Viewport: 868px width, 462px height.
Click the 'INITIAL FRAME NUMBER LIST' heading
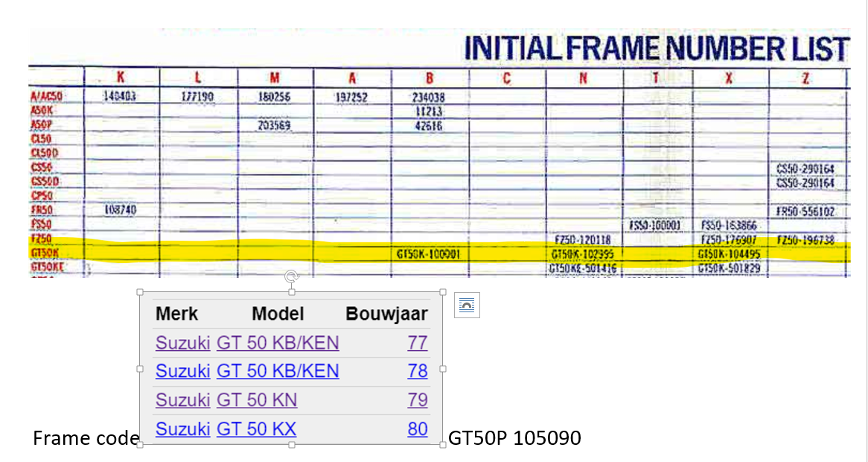(x=656, y=48)
